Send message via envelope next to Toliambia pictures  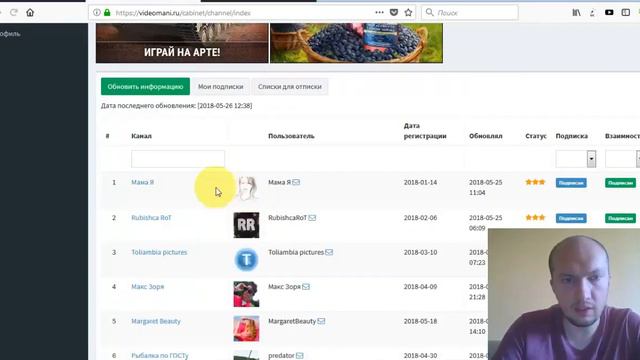329,252
